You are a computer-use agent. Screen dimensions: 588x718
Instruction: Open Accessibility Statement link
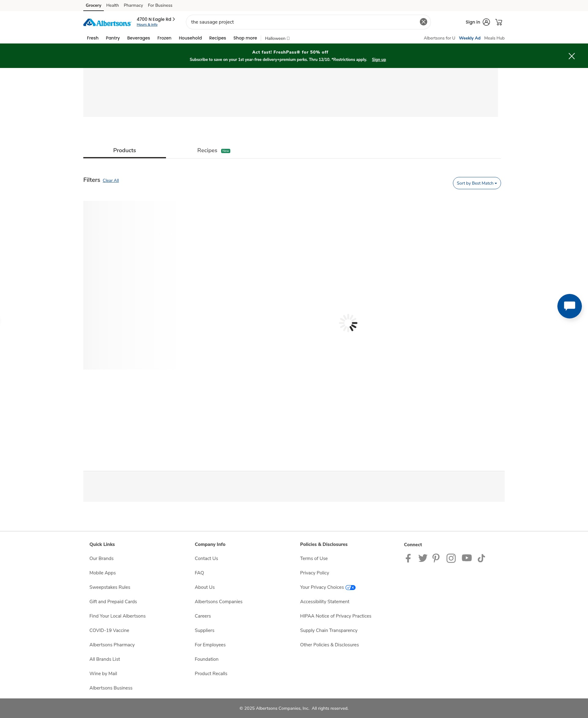coord(325,601)
